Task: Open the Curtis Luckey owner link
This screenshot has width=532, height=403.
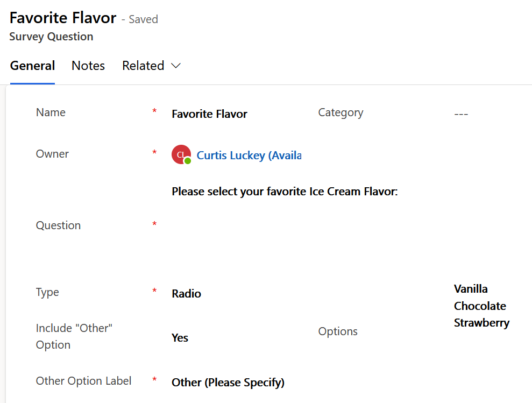Action: click(249, 155)
